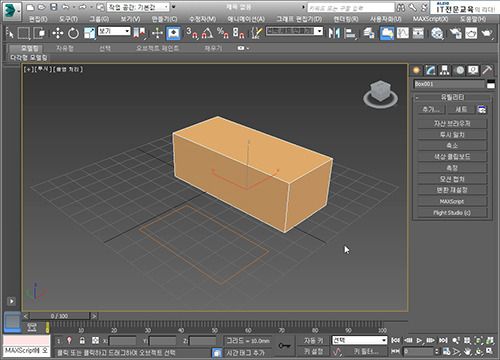Open the Animation(A) menu
500x360 pixels.
click(x=246, y=19)
